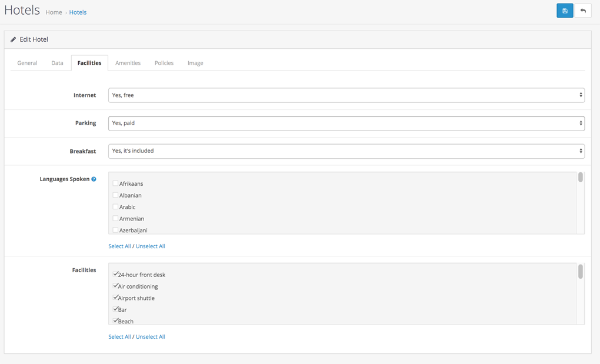
Task: Select All facilities
Action: (119, 337)
